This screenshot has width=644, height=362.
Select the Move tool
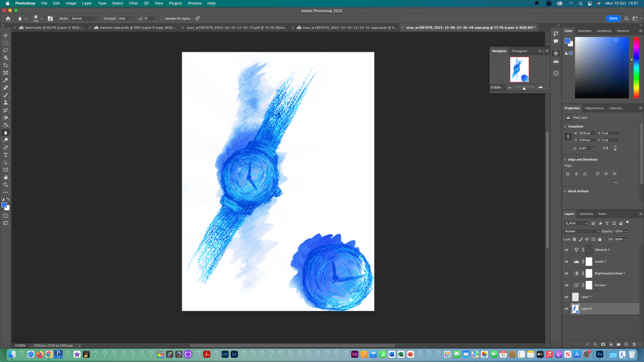(x=6, y=35)
